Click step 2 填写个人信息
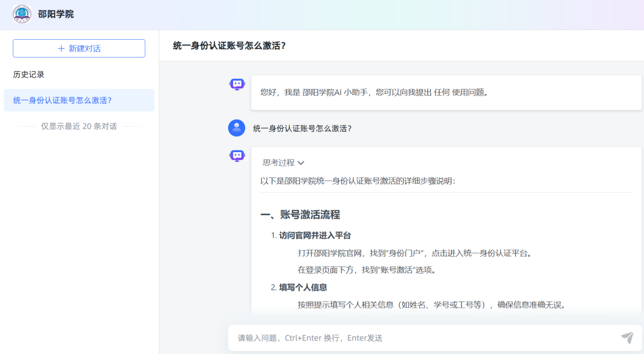Image resolution: width=644 pixels, height=354 pixels. click(x=303, y=287)
